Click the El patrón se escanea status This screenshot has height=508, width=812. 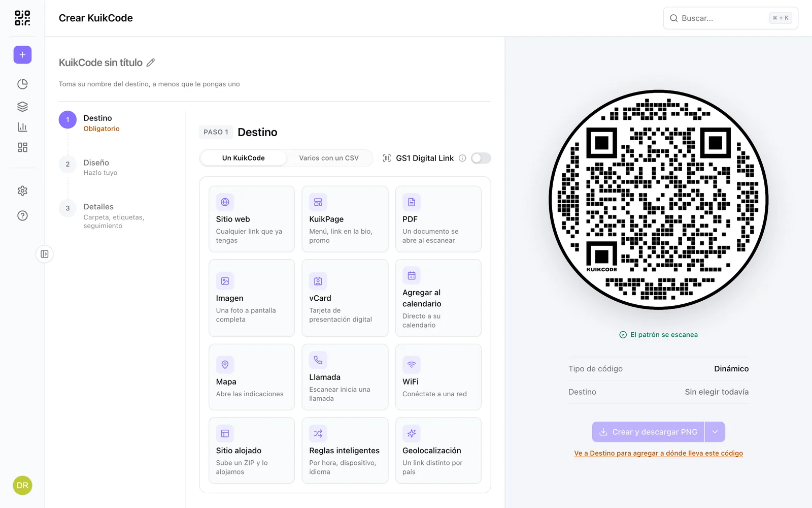[659, 335]
